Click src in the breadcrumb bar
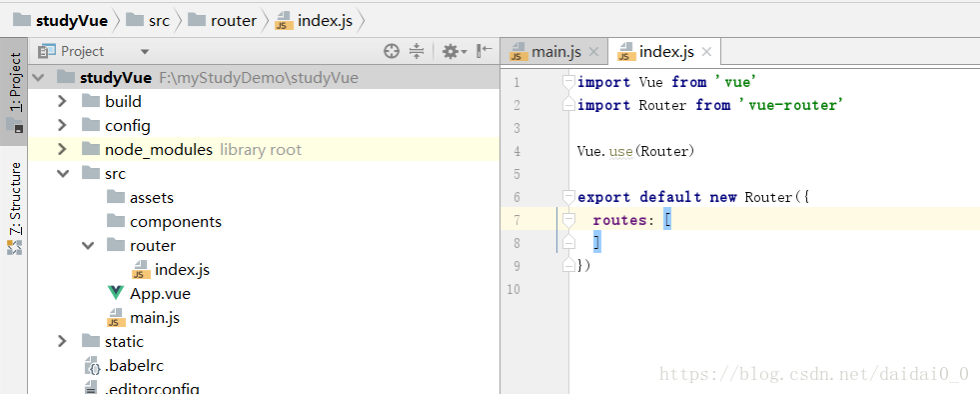980x394 pixels. 148,21
